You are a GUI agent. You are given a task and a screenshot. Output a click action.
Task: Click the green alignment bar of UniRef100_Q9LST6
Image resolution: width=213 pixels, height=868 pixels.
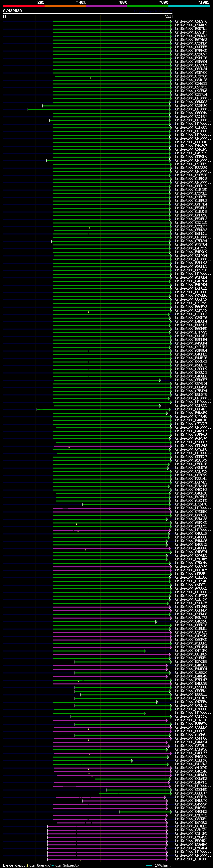pos(112,22)
